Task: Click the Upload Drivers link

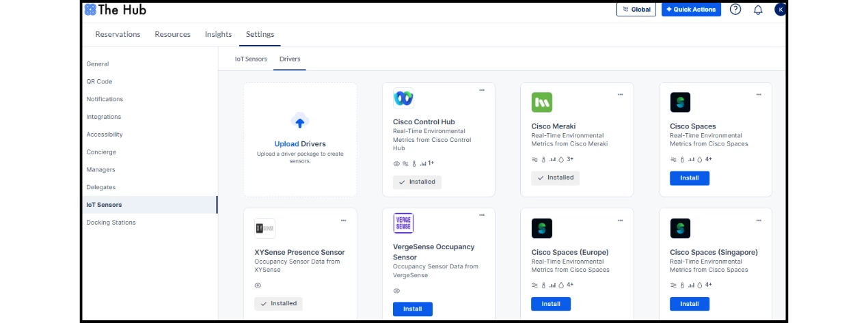Action: pyautogui.click(x=300, y=144)
